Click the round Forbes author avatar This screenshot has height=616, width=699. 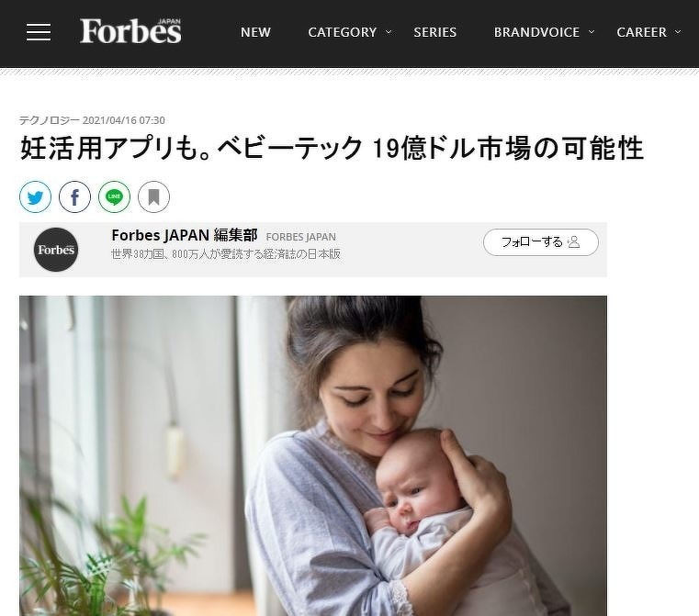(56, 250)
